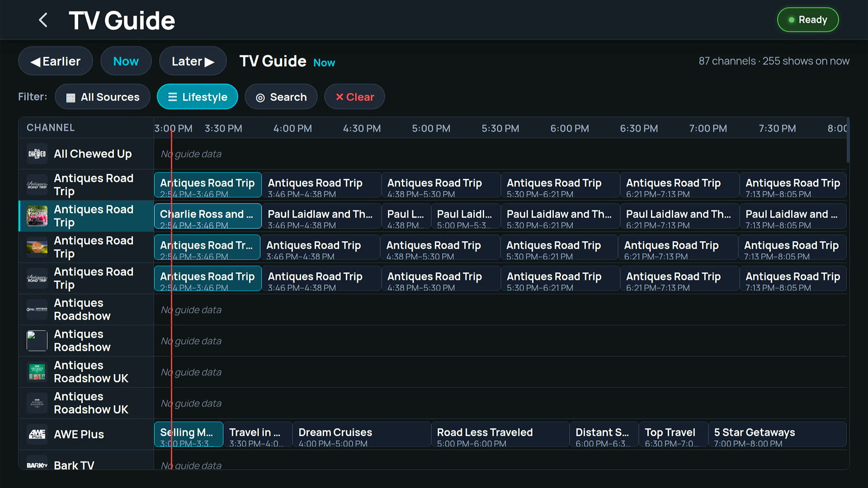Screen dimensions: 868x488
Task: Click the 7:00 PM time header
Action: point(708,129)
